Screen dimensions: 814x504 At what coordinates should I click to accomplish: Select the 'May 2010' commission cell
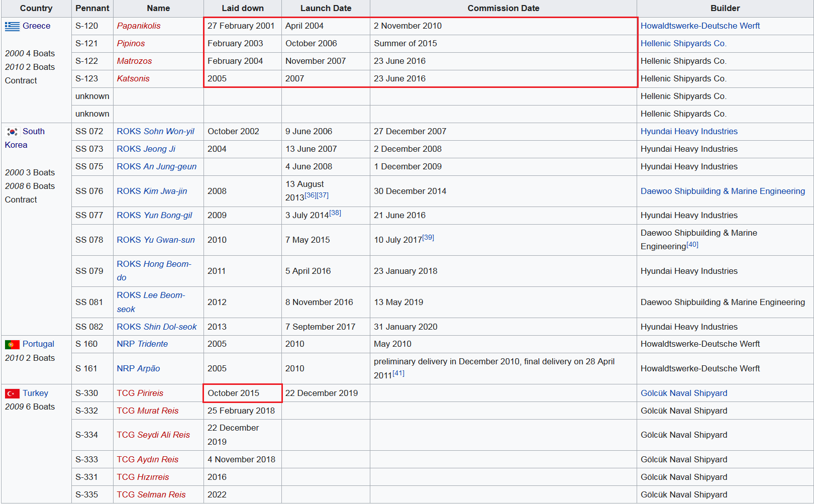[503, 344]
